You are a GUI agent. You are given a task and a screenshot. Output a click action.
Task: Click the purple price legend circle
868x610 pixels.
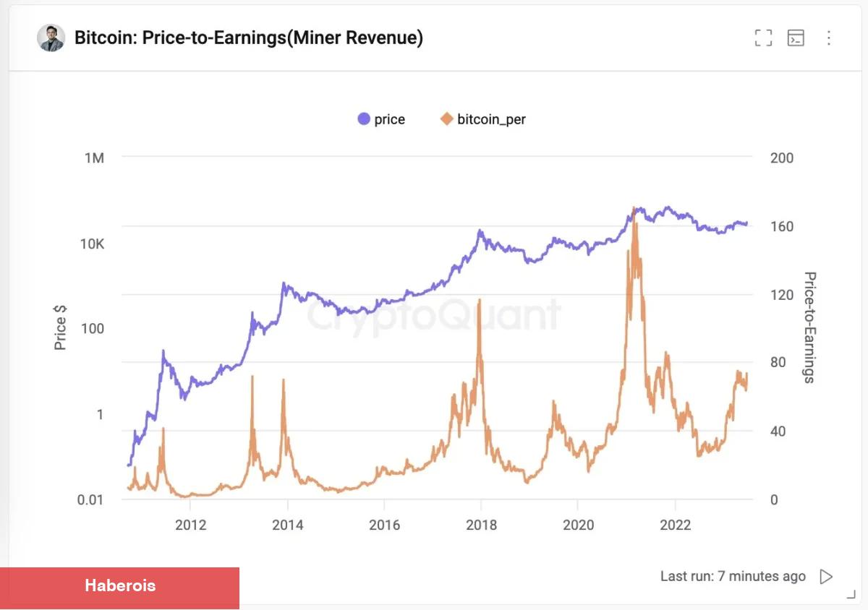364,119
